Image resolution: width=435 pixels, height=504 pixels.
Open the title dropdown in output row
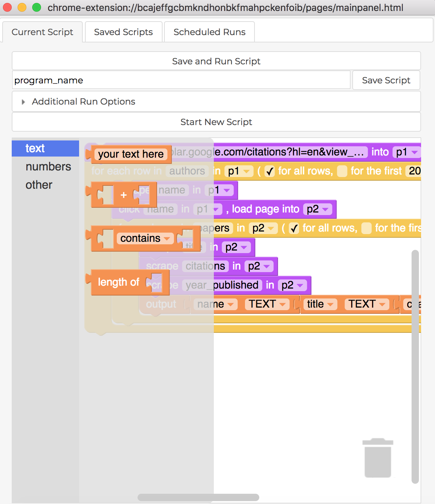[320, 304]
